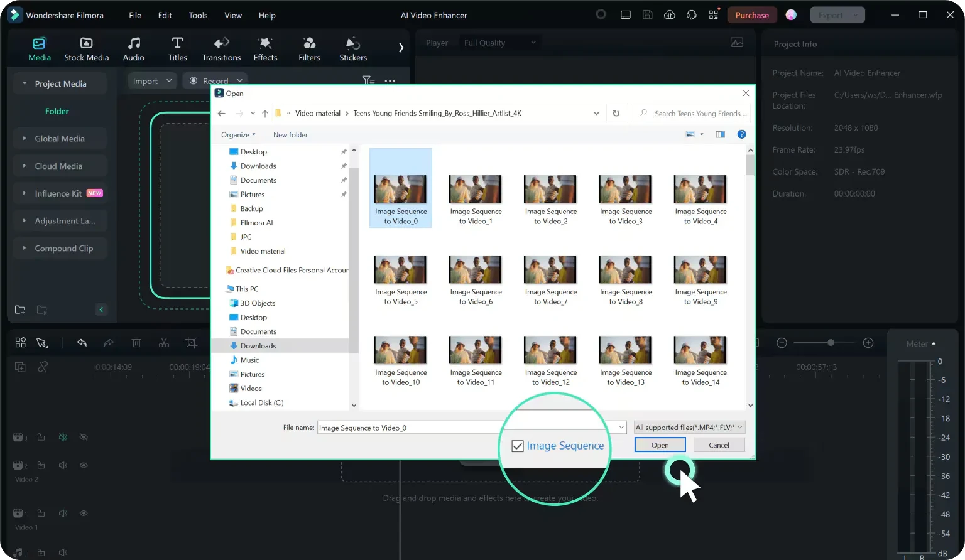Open the Full Quality player dropdown
The width and height of the screenshot is (965, 560).
click(x=500, y=43)
